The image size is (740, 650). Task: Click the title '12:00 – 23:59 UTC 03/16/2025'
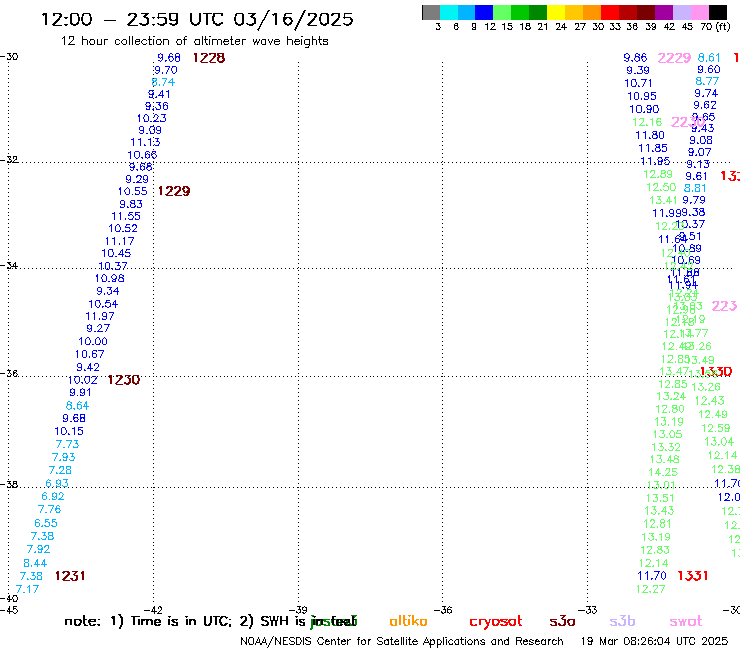pyautogui.click(x=197, y=19)
